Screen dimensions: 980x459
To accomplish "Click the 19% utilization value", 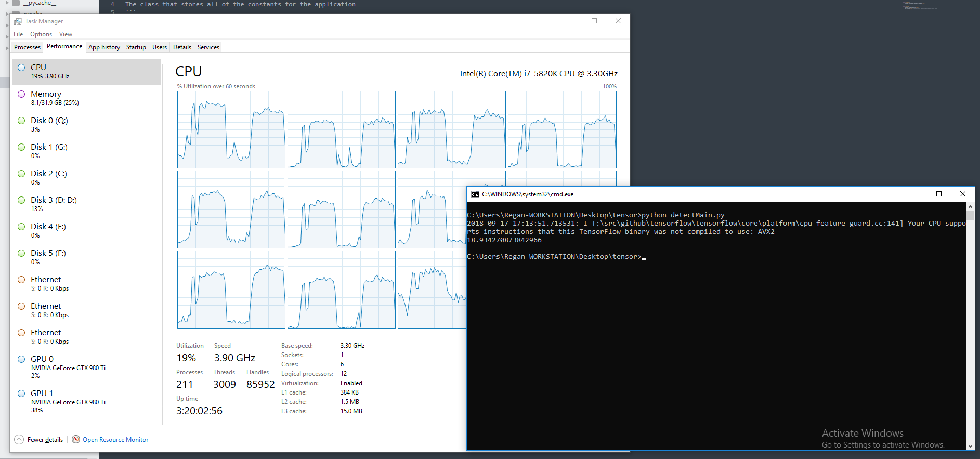I will click(186, 358).
